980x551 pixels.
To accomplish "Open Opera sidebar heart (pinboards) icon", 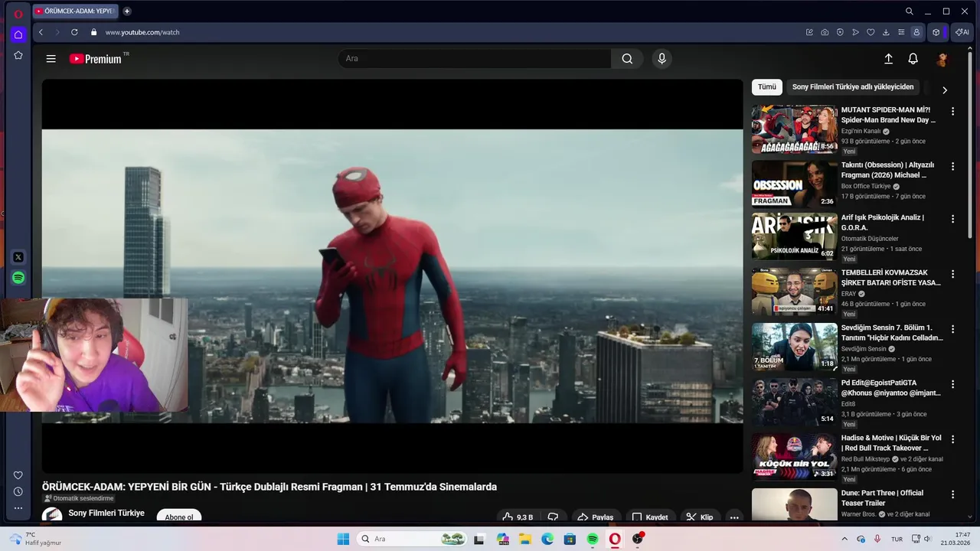I will click(x=18, y=475).
